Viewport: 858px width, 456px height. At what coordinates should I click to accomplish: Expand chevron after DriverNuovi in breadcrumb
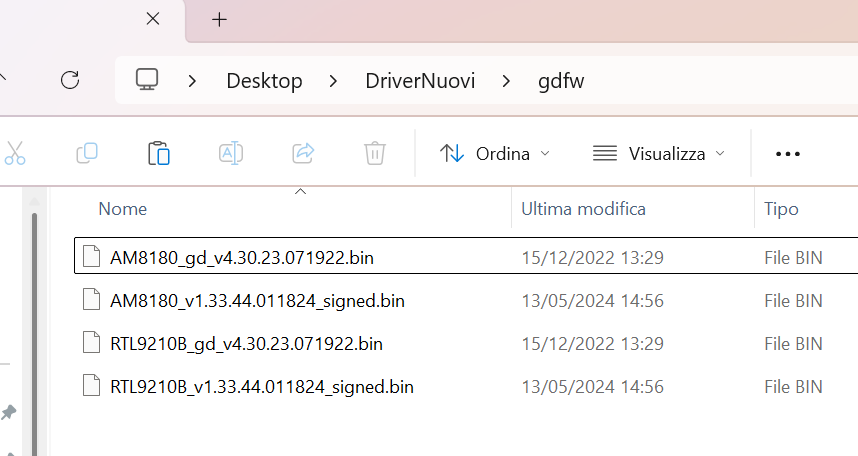507,81
